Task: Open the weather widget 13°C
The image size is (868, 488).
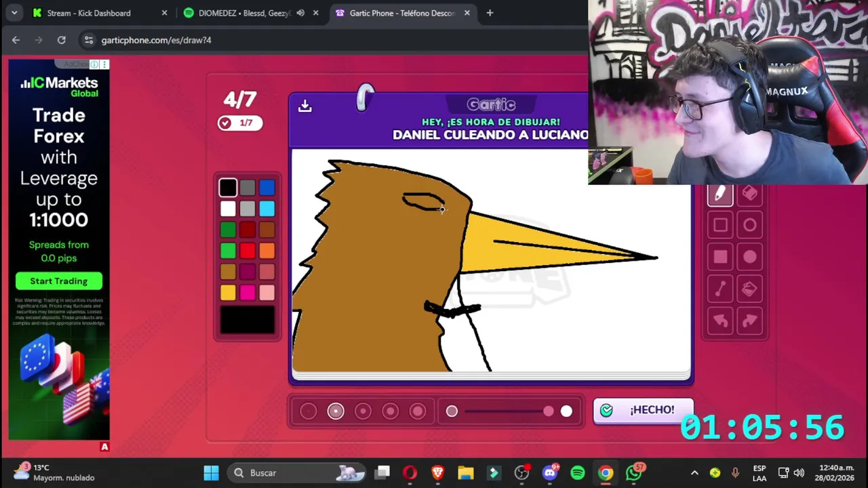Action: tap(54, 472)
